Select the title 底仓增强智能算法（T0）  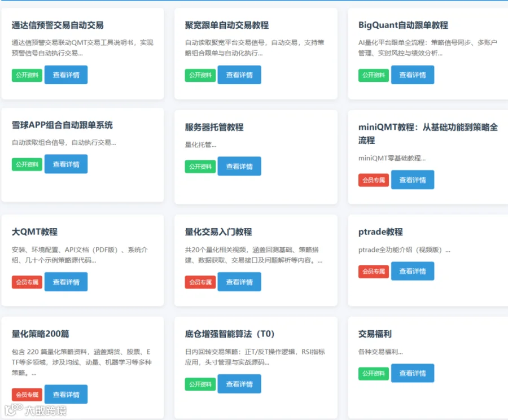(230, 334)
